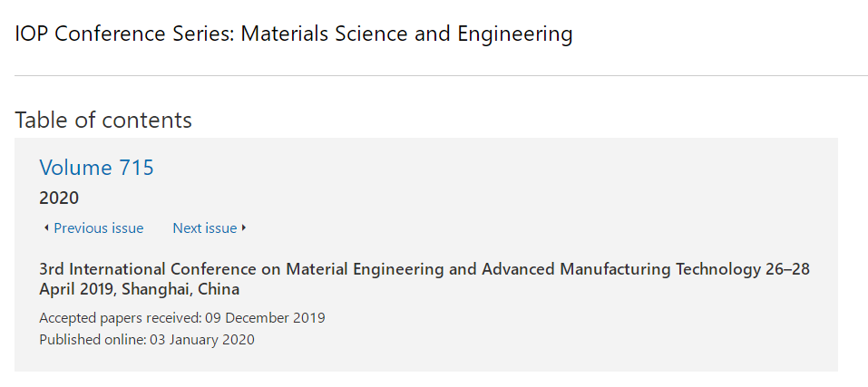Click the number 715 in the volume link
This screenshot has height=387, width=868.
click(136, 168)
